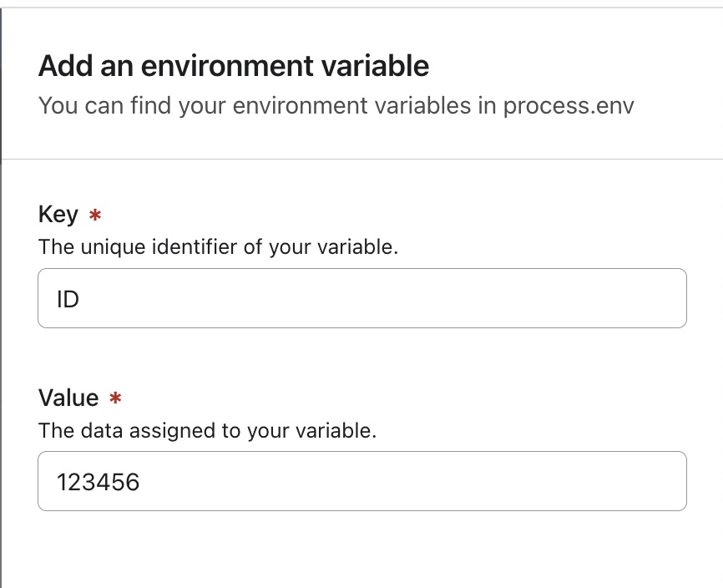Click the unique identifier helper text
The height and width of the screenshot is (588, 723).
coord(218,247)
